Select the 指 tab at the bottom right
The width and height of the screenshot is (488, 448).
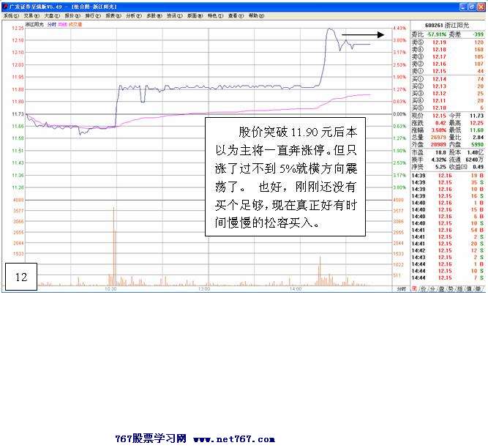point(460,289)
